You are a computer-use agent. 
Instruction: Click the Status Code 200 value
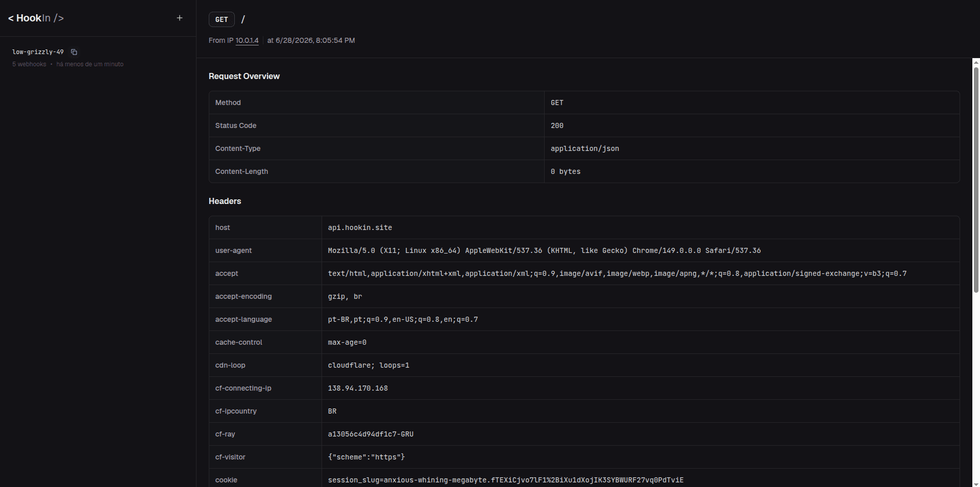coord(557,125)
